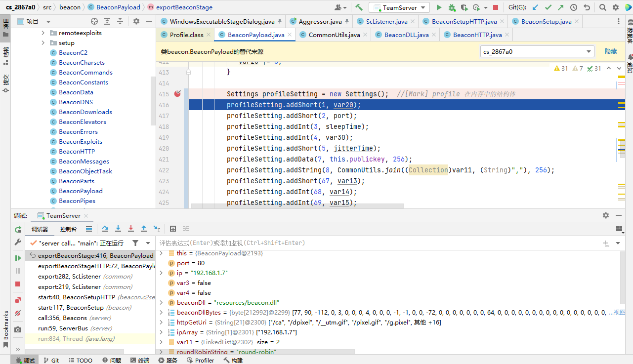633x364 pixels.
Task: Expand the beaconDllBytes variable
Action: coord(161,313)
